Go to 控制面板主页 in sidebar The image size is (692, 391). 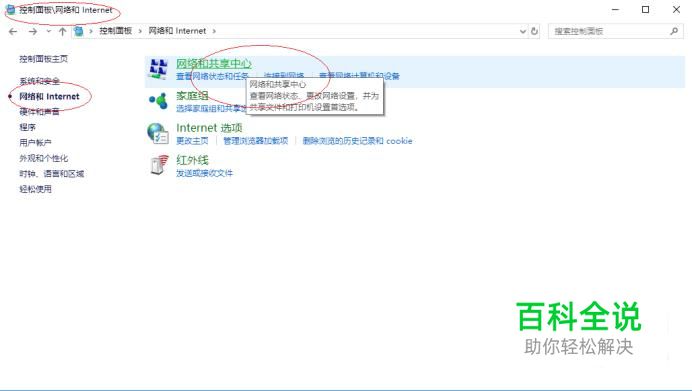click(x=43, y=59)
